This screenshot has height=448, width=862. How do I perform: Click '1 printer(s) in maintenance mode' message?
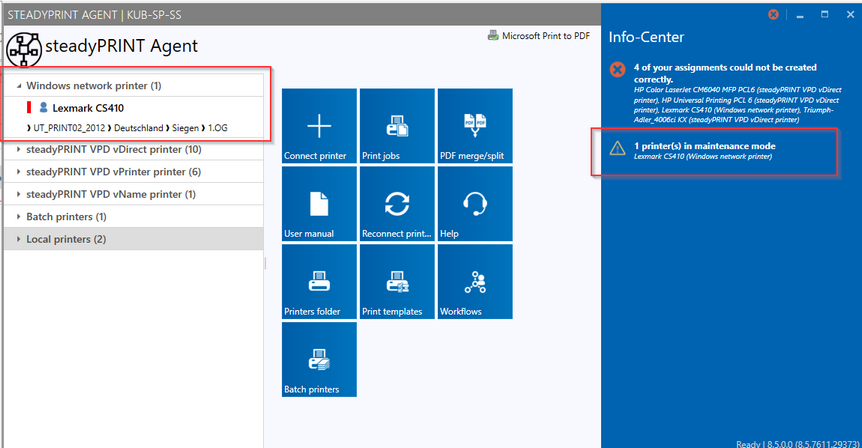tap(705, 146)
